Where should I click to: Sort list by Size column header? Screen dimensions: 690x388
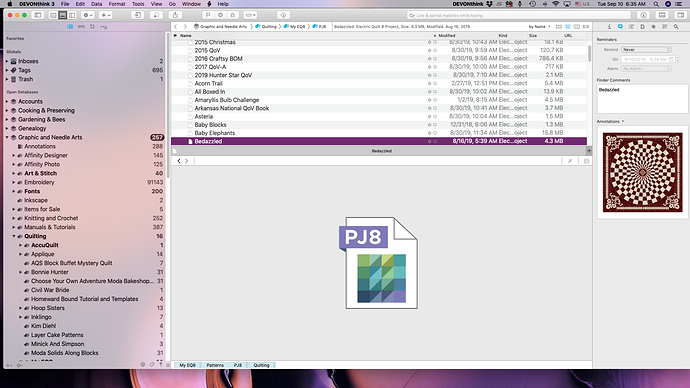[x=533, y=36]
